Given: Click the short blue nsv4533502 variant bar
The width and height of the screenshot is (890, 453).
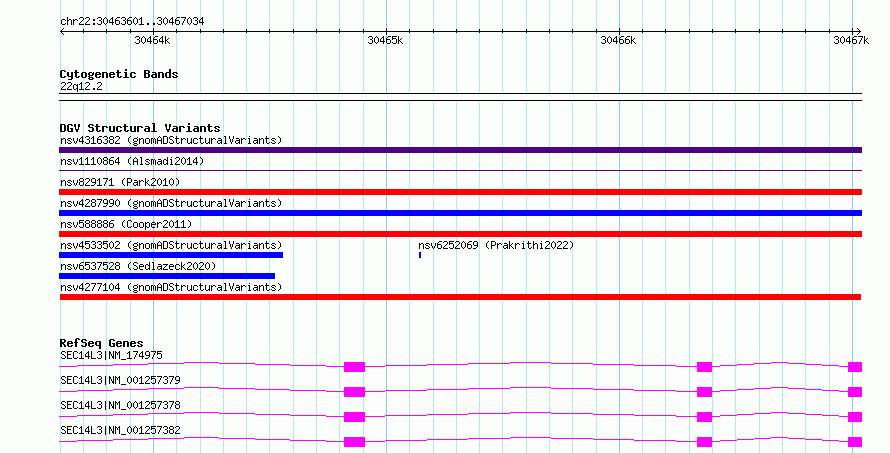Looking at the screenshot, I should [x=171, y=255].
